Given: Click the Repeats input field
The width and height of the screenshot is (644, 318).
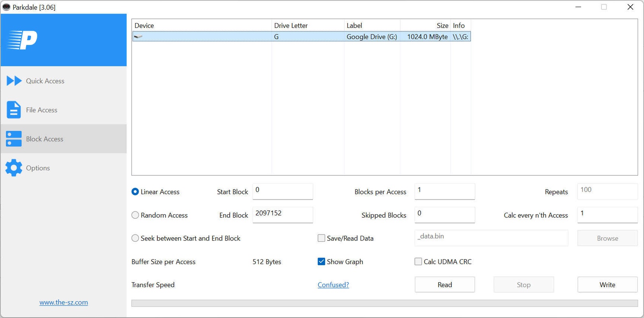Looking at the screenshot, I should [607, 191].
